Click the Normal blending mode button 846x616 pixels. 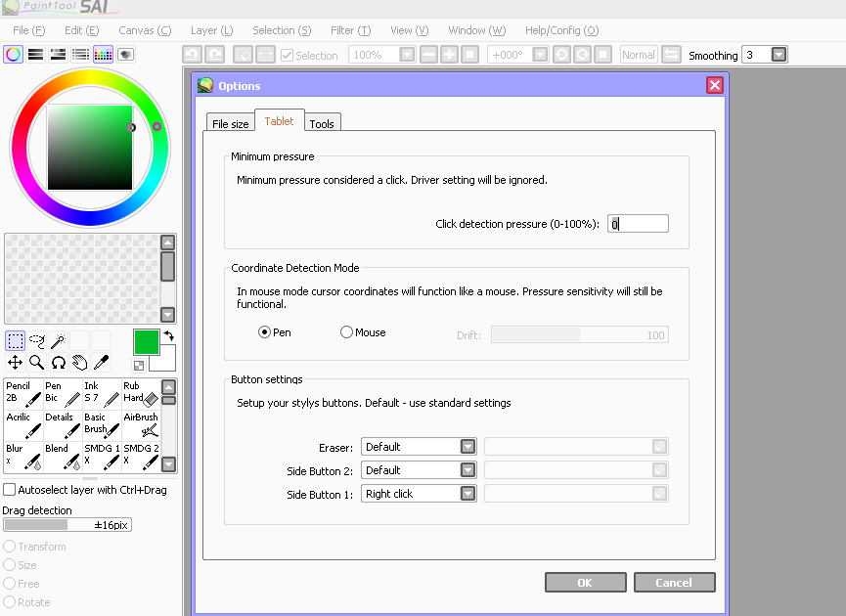(639, 55)
